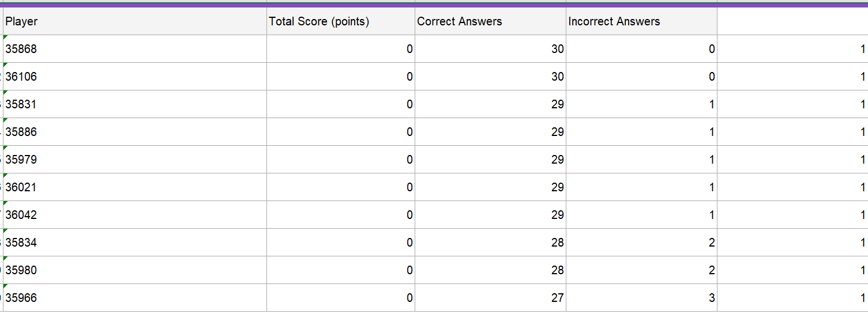Click the Correct Answers cell showing 27
The image size is (868, 314).
(x=490, y=298)
